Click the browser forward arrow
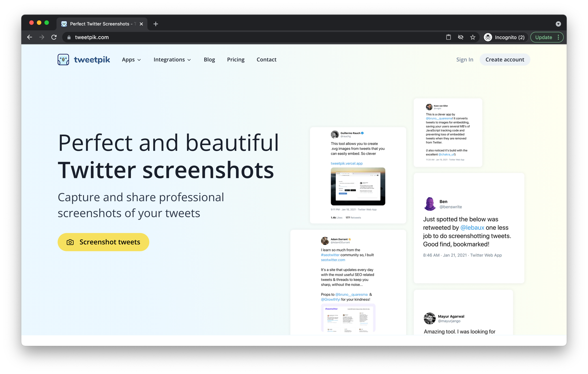Screen dimensions: 588x374 (42, 37)
